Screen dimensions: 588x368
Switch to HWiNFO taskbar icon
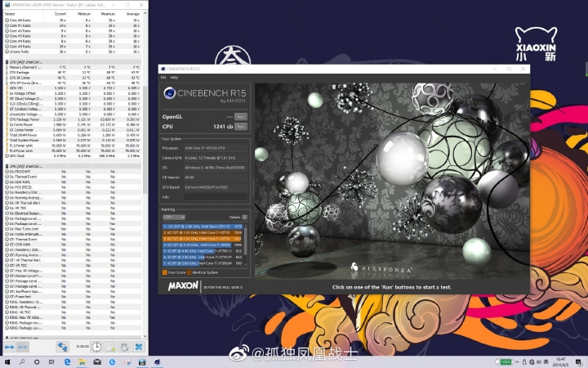click(x=142, y=362)
